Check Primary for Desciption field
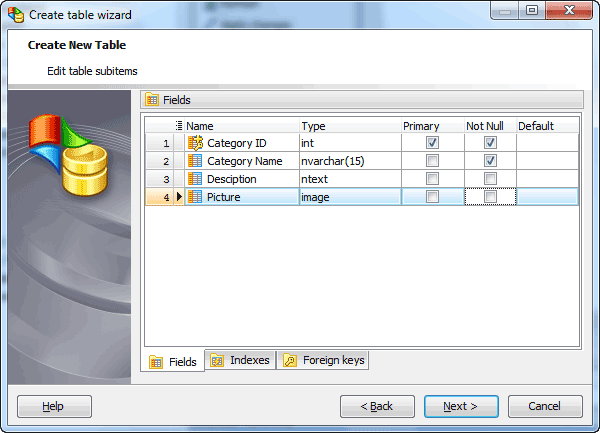 pos(432,179)
